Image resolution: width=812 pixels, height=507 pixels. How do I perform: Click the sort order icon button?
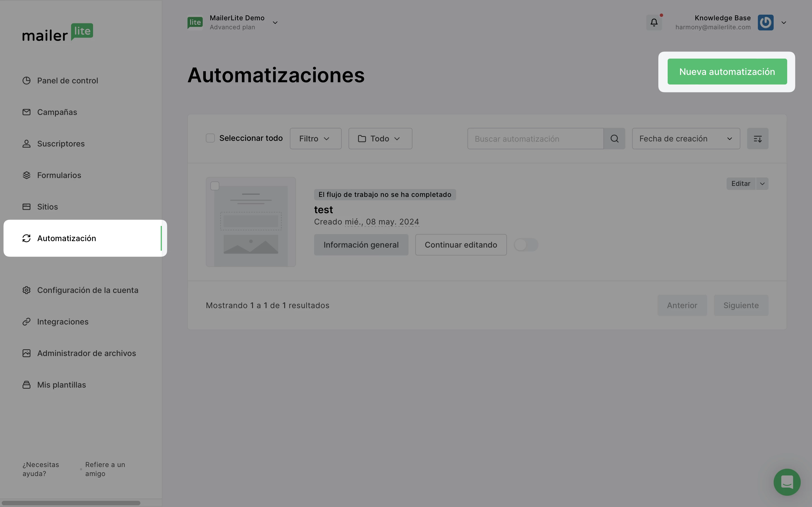point(757,139)
